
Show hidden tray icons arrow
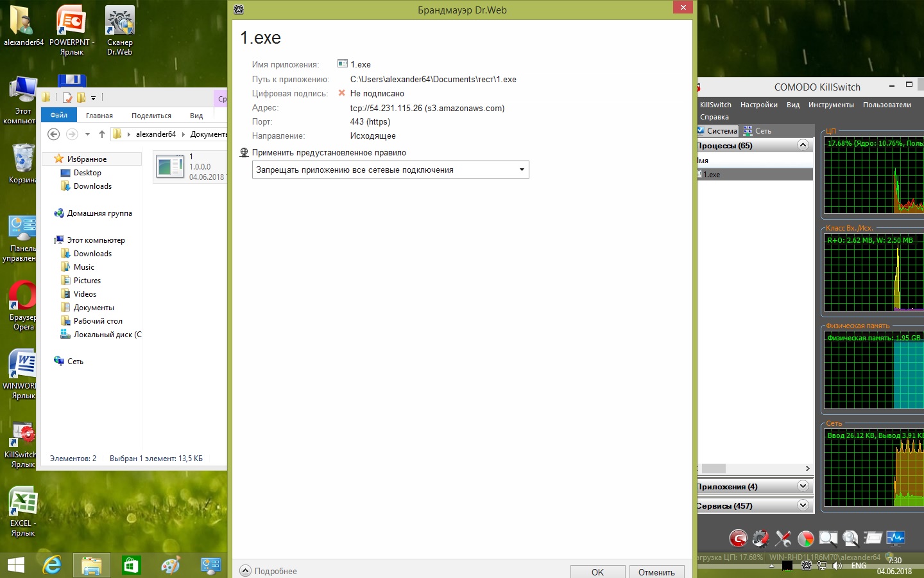click(x=772, y=566)
